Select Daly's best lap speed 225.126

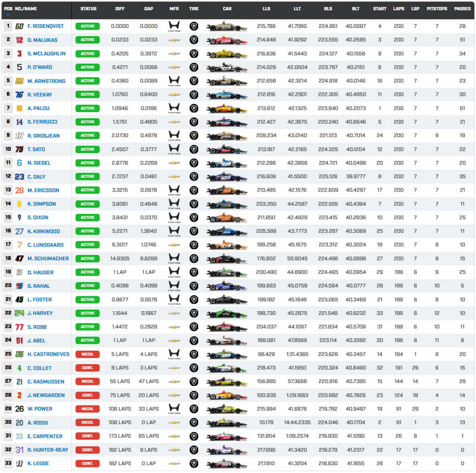(328, 176)
